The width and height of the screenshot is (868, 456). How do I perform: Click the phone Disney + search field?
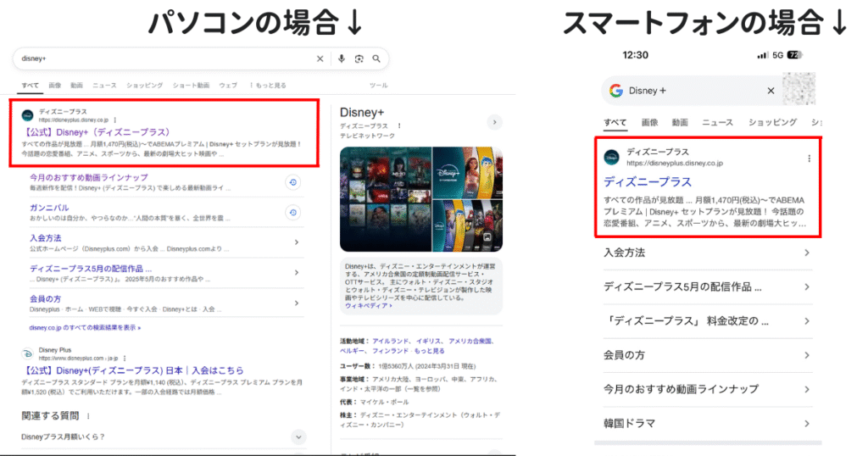coord(692,91)
